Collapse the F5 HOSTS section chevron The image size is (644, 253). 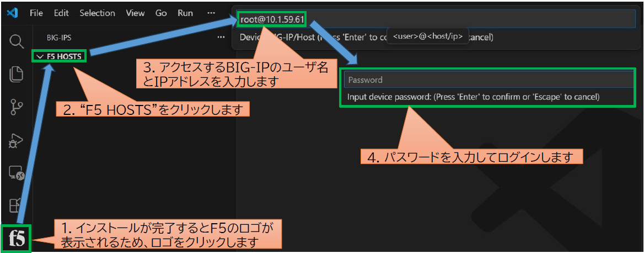click(x=40, y=57)
